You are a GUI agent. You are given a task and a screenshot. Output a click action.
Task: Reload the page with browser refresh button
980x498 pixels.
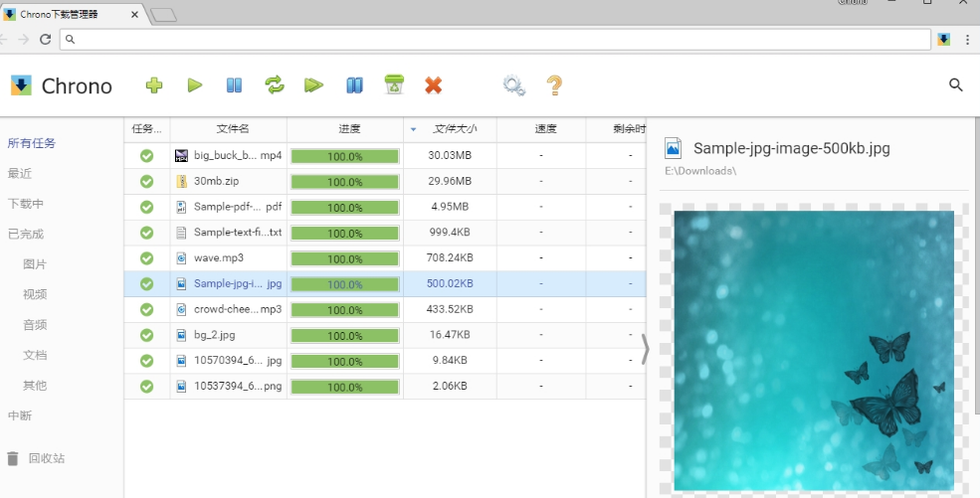pos(45,40)
